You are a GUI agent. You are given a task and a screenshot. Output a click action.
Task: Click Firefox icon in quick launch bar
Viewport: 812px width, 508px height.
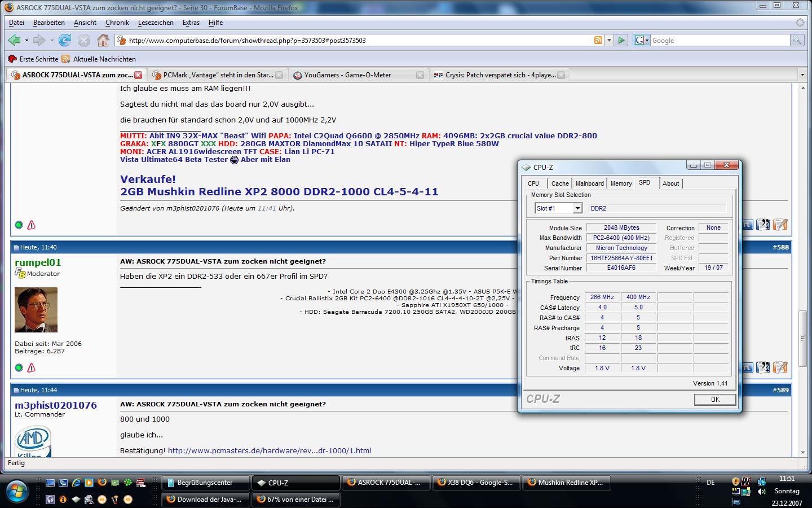click(x=102, y=483)
